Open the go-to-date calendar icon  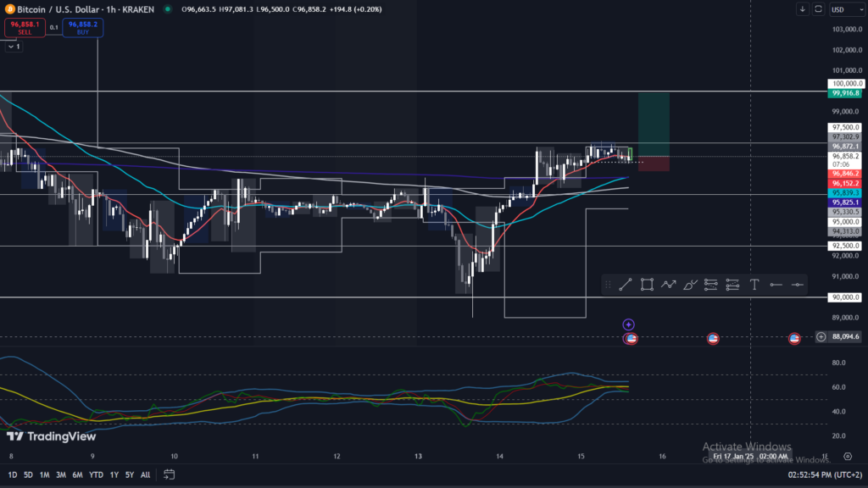(x=170, y=474)
